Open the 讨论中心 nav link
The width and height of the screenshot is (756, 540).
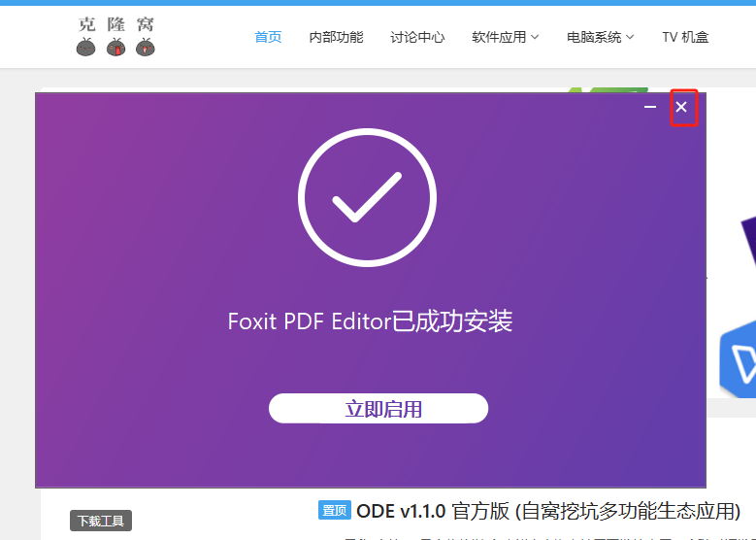(x=417, y=37)
